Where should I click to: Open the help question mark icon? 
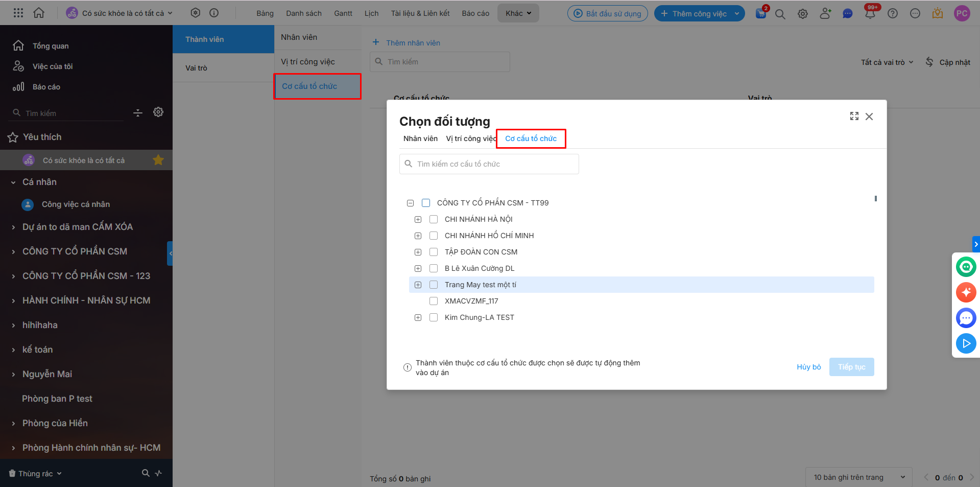coord(892,14)
